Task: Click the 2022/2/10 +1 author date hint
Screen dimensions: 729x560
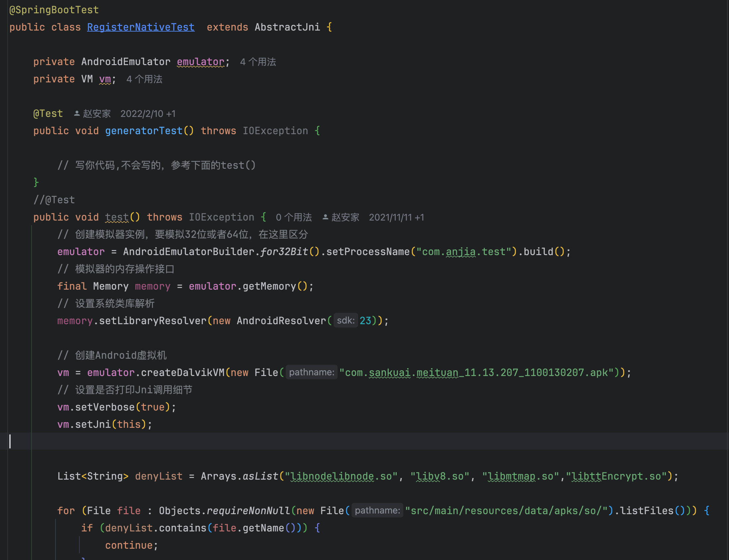Action: [x=148, y=114]
